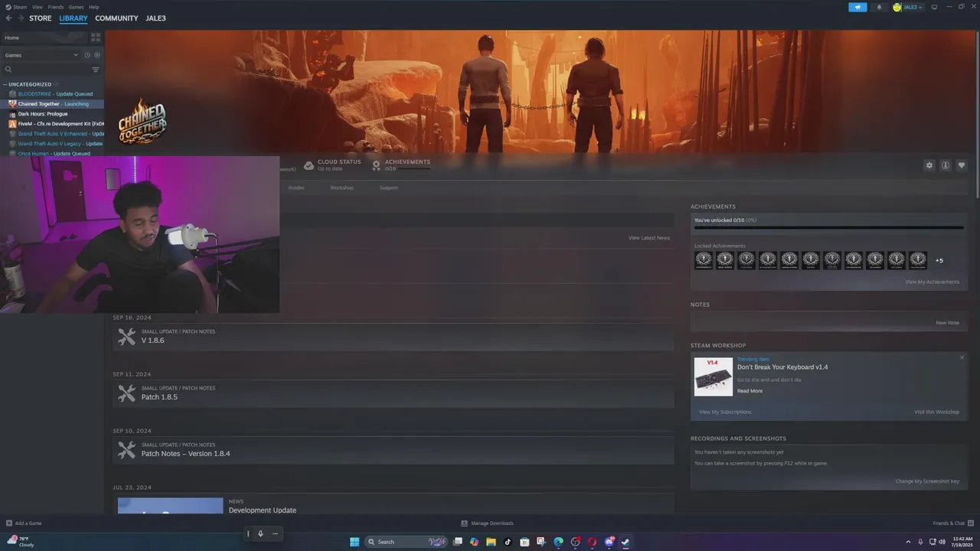The height and width of the screenshot is (551, 980).
Task: Switch library to grid collections view icon
Action: point(96,37)
